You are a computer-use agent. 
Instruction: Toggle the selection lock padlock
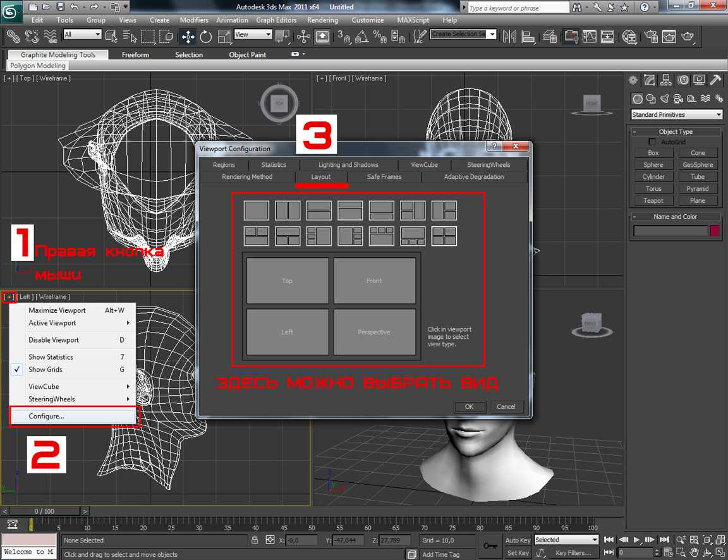click(x=255, y=540)
